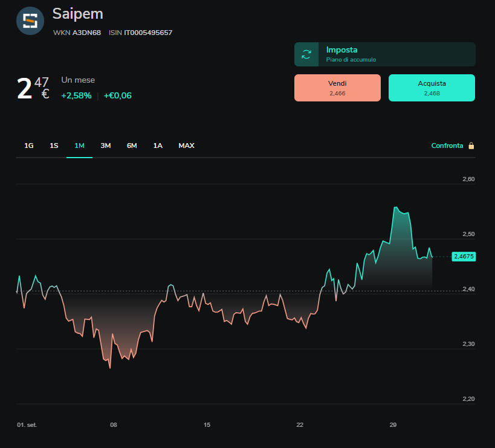This screenshot has width=495, height=448.
Task: Click the ISIN code IT0005495657
Action: pos(148,33)
